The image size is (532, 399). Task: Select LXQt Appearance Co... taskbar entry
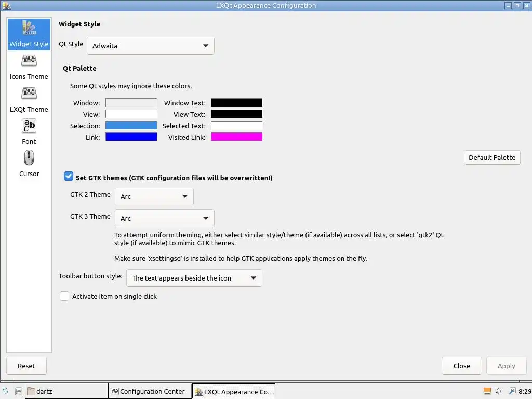click(x=233, y=391)
